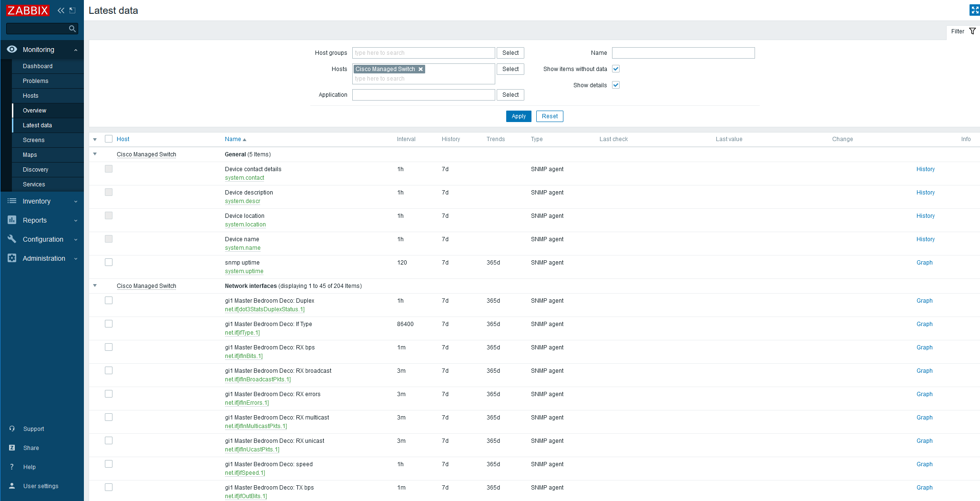This screenshot has height=501, width=980.
Task: Toggle Show items without data checkbox
Action: tap(616, 69)
